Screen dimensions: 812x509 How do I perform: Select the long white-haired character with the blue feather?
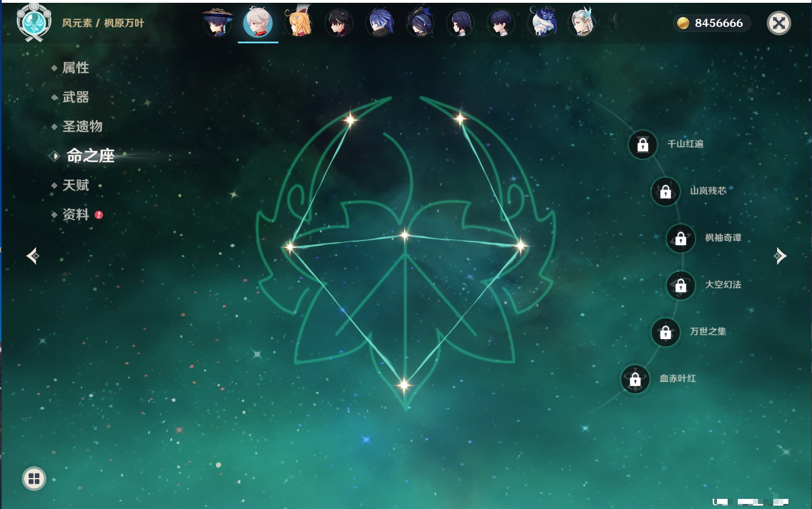coord(583,23)
